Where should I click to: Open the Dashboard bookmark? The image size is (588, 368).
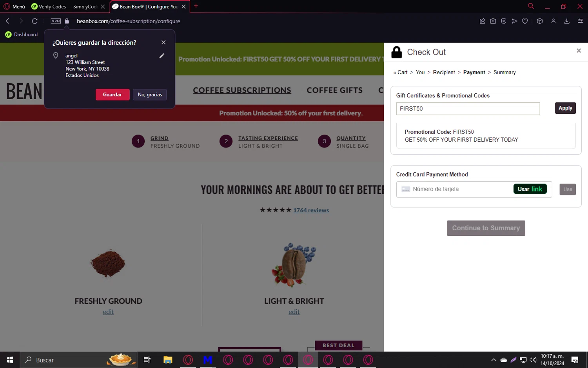[22, 35]
